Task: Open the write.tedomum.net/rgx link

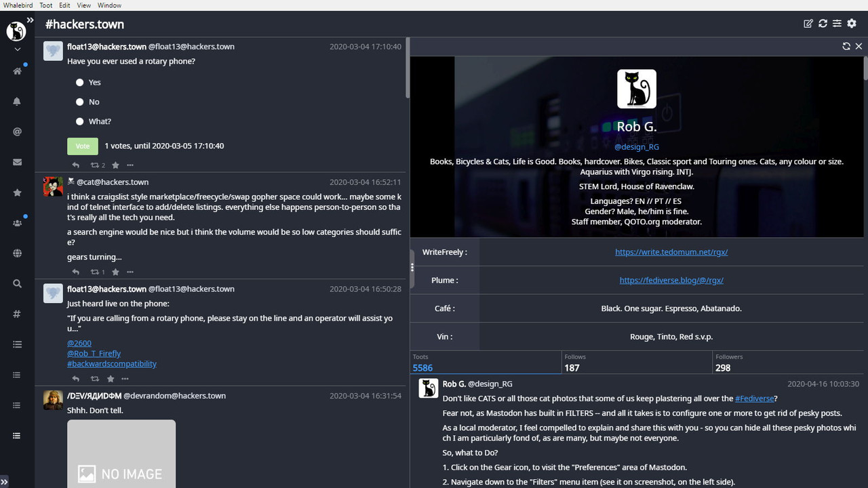Action: (671, 251)
